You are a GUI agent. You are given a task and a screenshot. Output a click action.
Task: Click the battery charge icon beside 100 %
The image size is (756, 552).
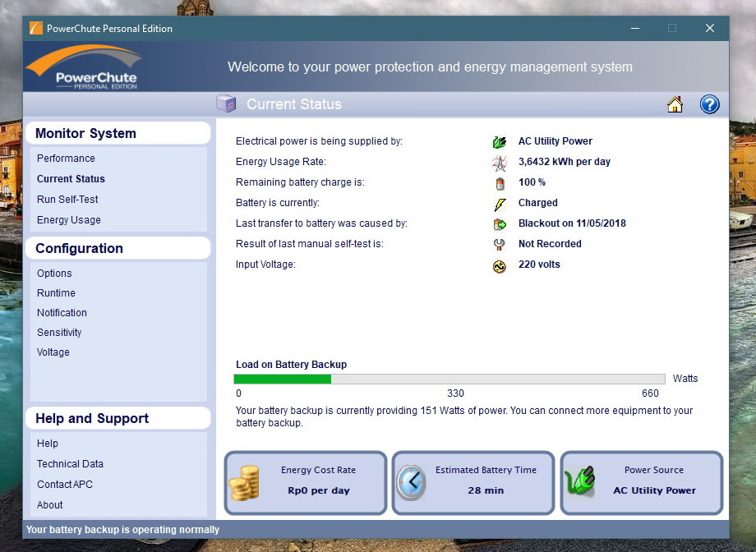500,183
